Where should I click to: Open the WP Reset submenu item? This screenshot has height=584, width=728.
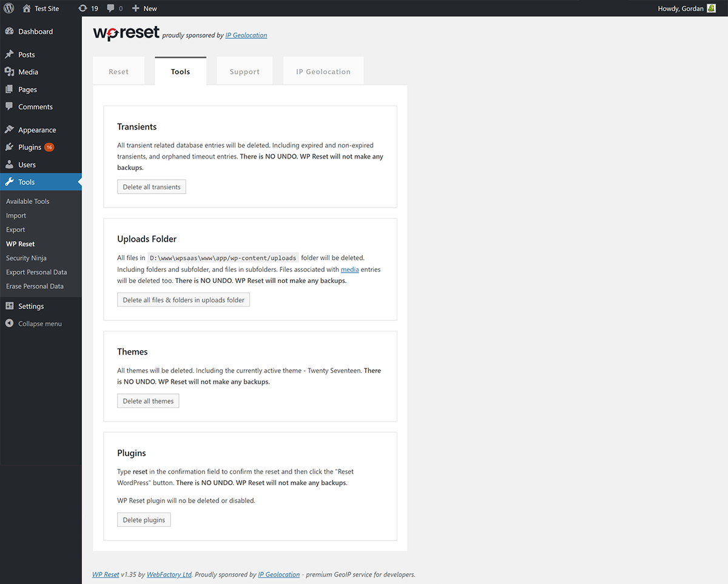(21, 244)
